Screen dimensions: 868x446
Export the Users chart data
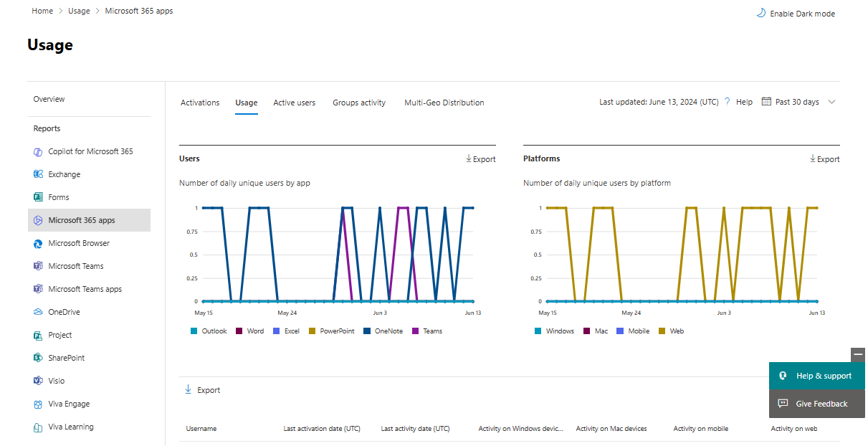pyautogui.click(x=480, y=158)
